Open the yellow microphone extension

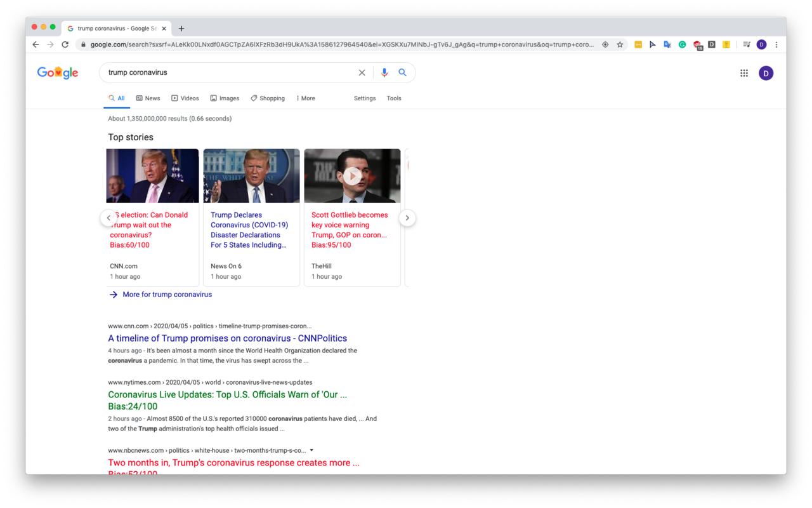click(726, 44)
